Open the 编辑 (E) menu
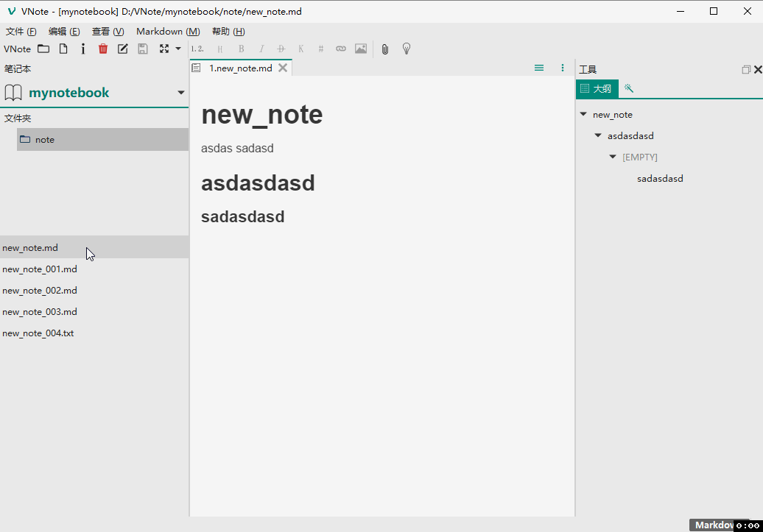This screenshot has width=763, height=532. (64, 32)
